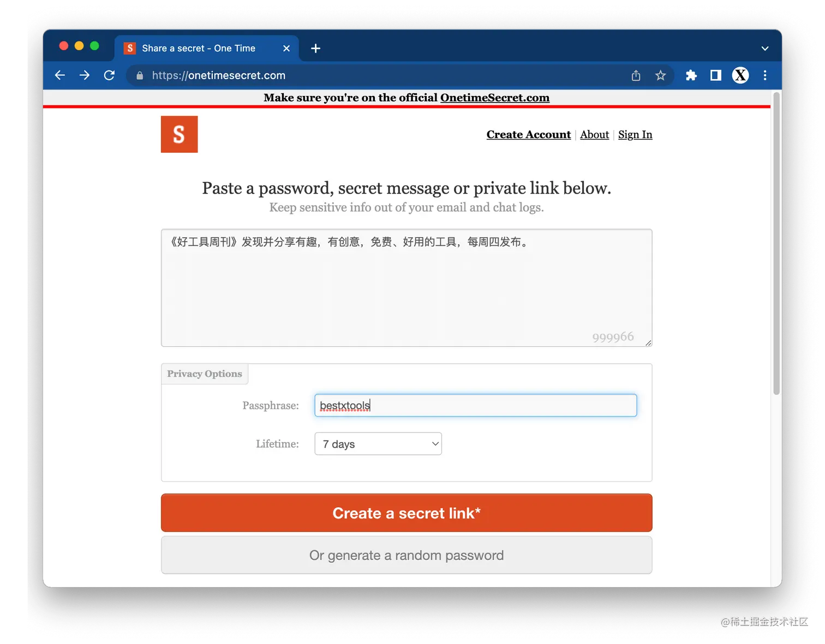Click the 999966 character counter

coord(613,337)
